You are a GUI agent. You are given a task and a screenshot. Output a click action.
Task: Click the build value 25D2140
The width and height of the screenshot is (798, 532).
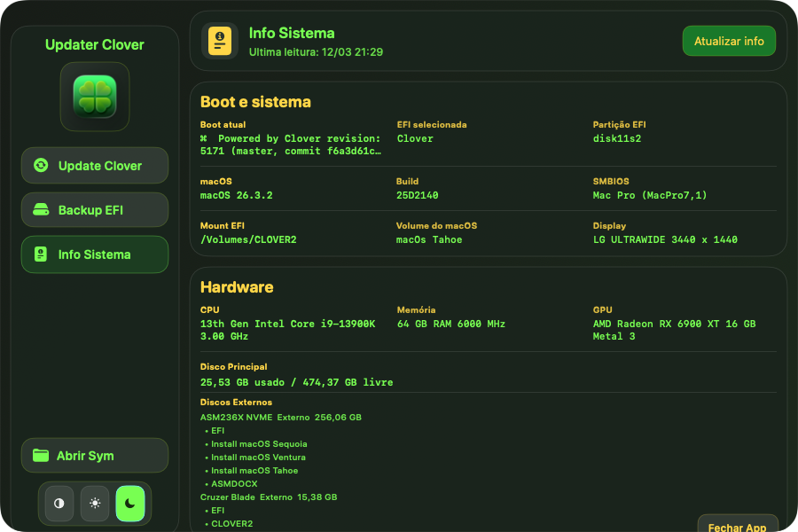tap(418, 195)
